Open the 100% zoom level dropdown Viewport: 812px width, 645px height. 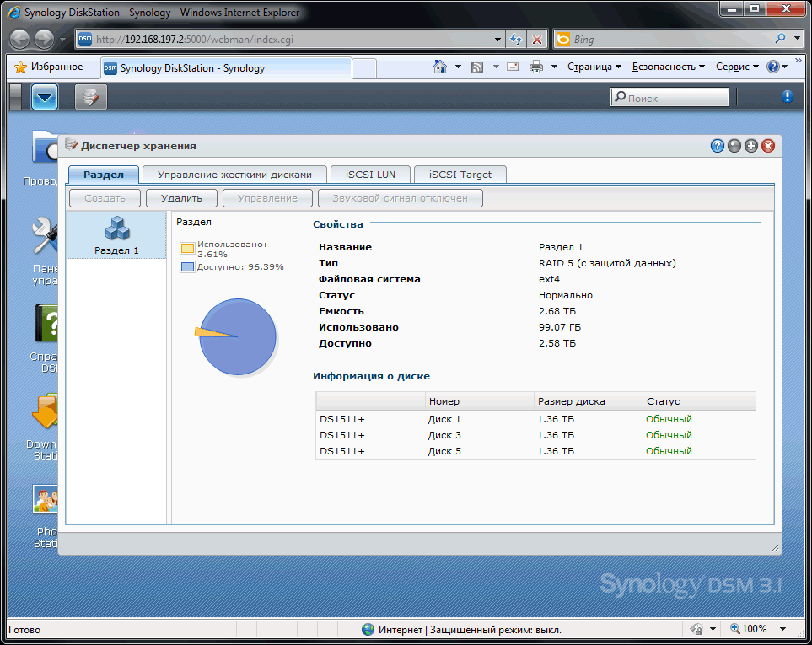(755, 629)
